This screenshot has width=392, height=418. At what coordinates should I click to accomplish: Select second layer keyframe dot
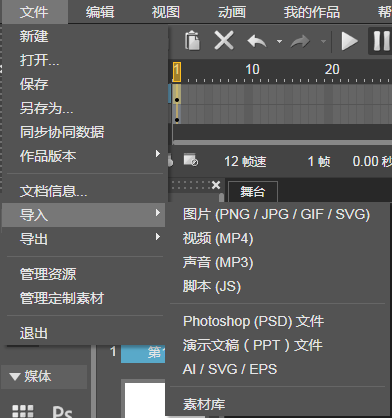tap(177, 120)
